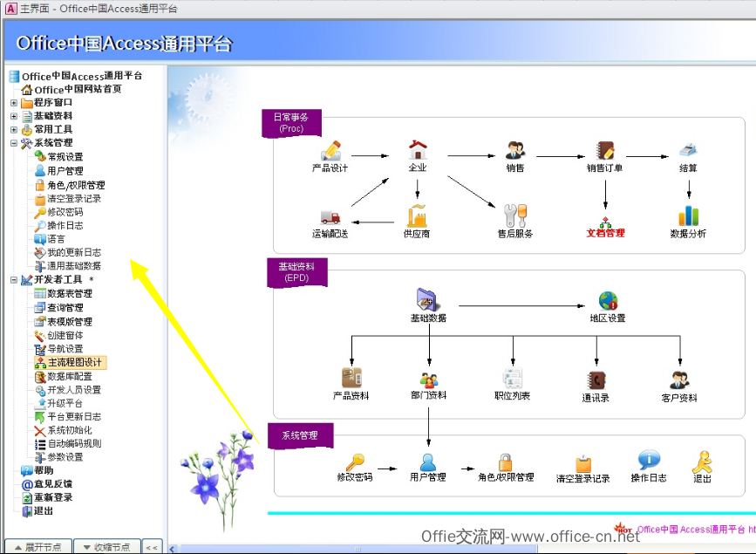756x554 pixels.
Task: Click 退出 in the sidebar tree
Action: 44,511
